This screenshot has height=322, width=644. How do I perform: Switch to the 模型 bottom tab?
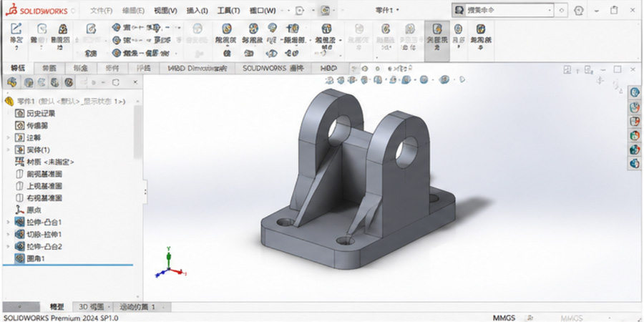click(x=57, y=307)
